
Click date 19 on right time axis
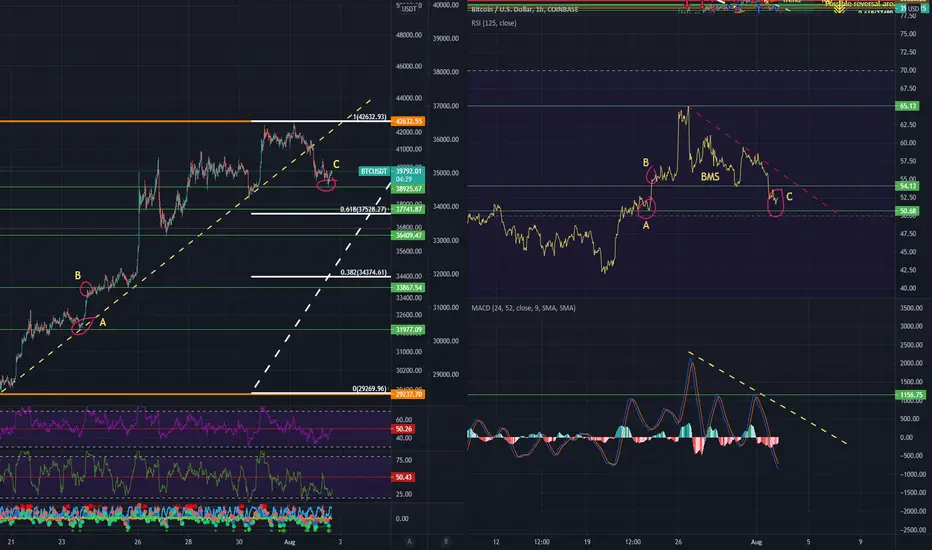pyautogui.click(x=587, y=542)
